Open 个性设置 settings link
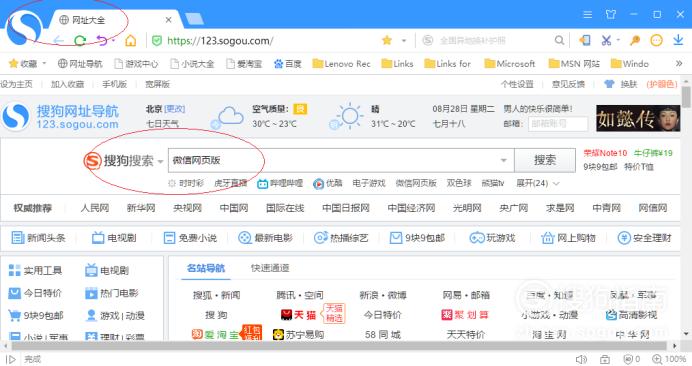Image resolution: width=692 pixels, height=366 pixels. (x=517, y=84)
